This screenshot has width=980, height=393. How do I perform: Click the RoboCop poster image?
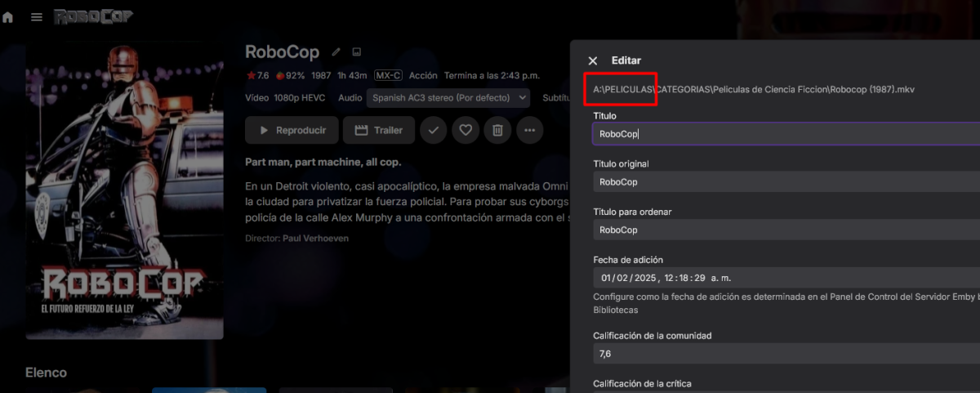124,192
